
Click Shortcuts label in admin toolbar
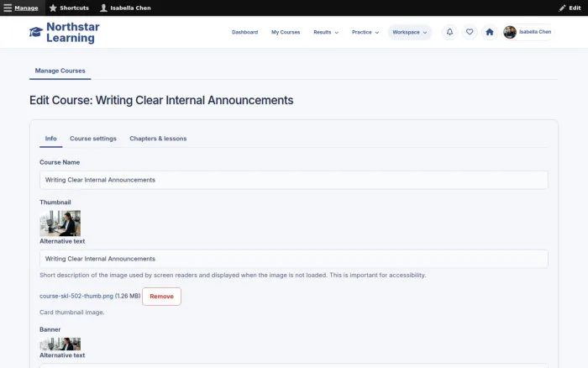click(x=74, y=8)
